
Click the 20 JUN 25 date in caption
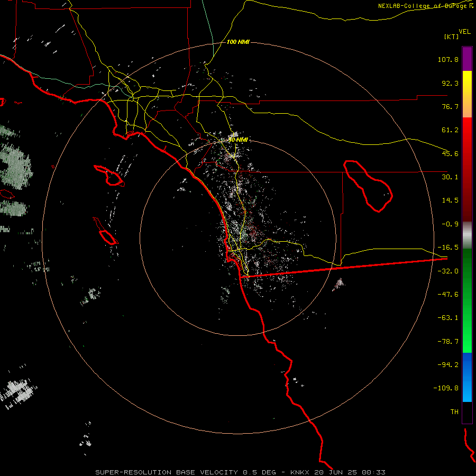(337, 472)
